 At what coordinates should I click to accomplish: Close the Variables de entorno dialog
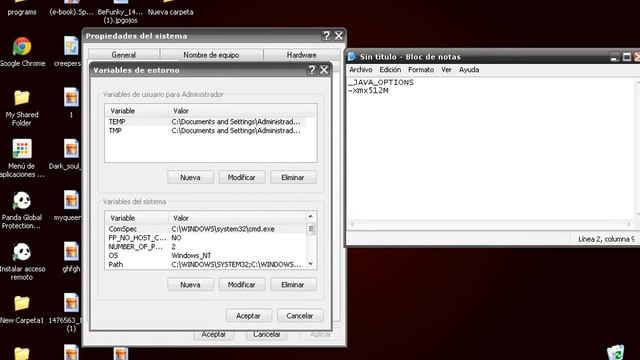click(324, 70)
